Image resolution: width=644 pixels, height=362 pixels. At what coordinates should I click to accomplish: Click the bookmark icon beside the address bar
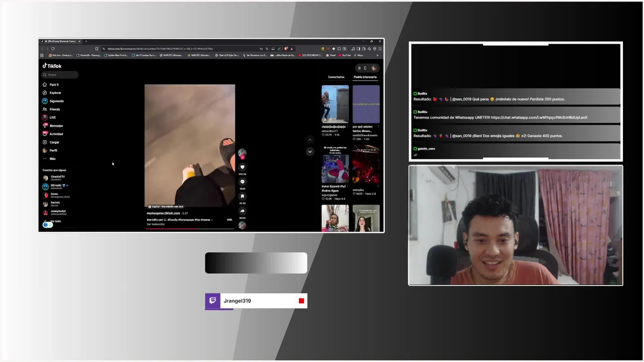[97, 49]
